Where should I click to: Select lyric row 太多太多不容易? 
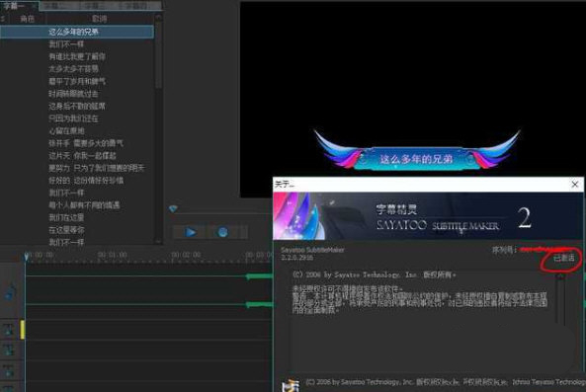pyautogui.click(x=77, y=69)
